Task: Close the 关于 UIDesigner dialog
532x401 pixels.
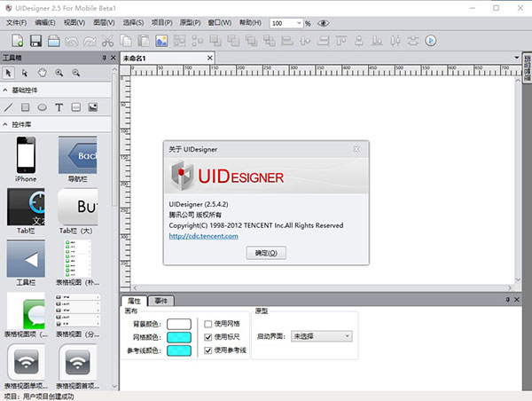Action: (356, 149)
